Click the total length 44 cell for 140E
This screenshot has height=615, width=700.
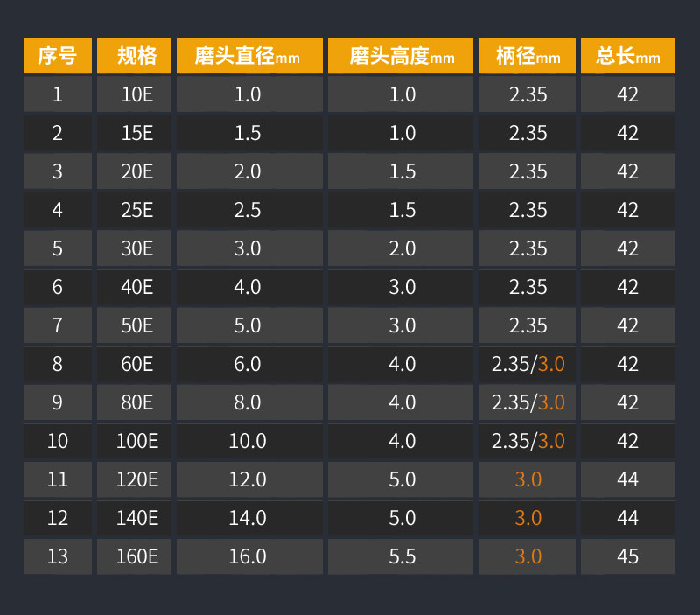[x=627, y=518]
